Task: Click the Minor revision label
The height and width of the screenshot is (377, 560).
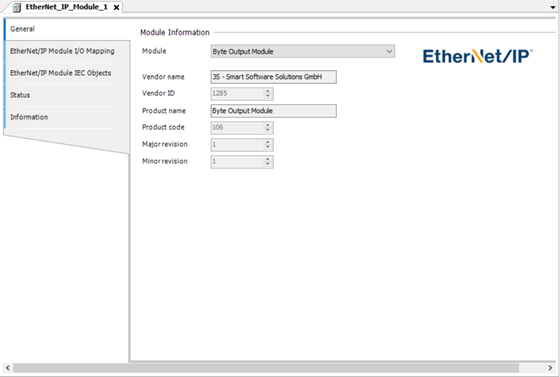Action: pos(165,161)
